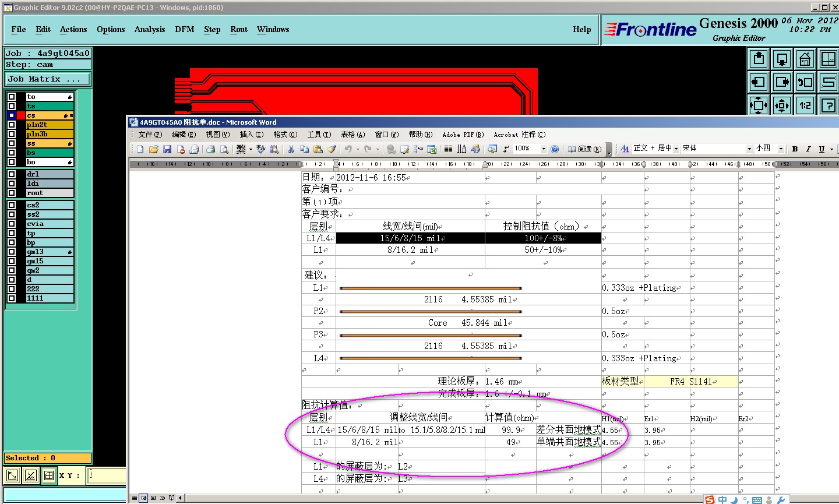Toggle the checkbox for layer rout
839x504 pixels.
tap(12, 193)
